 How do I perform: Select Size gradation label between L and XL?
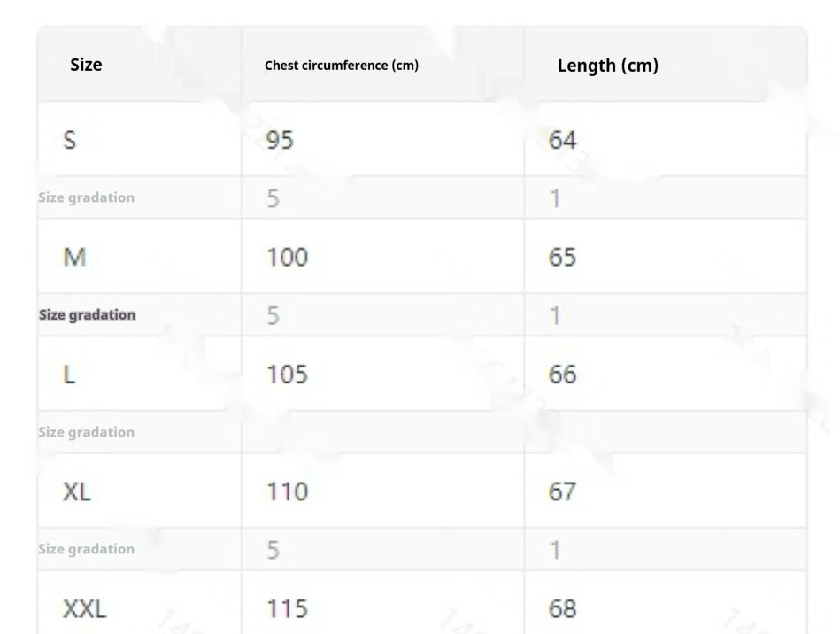pos(87,432)
